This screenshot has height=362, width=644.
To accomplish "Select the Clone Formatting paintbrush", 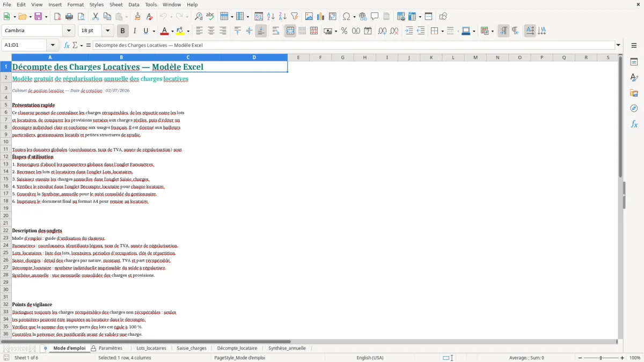I will pyautogui.click(x=137, y=17).
